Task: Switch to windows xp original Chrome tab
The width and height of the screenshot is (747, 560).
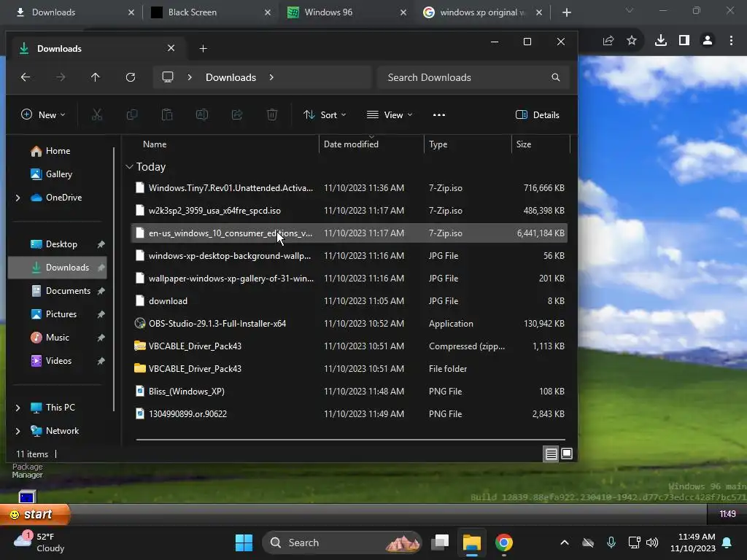Action: [483, 12]
